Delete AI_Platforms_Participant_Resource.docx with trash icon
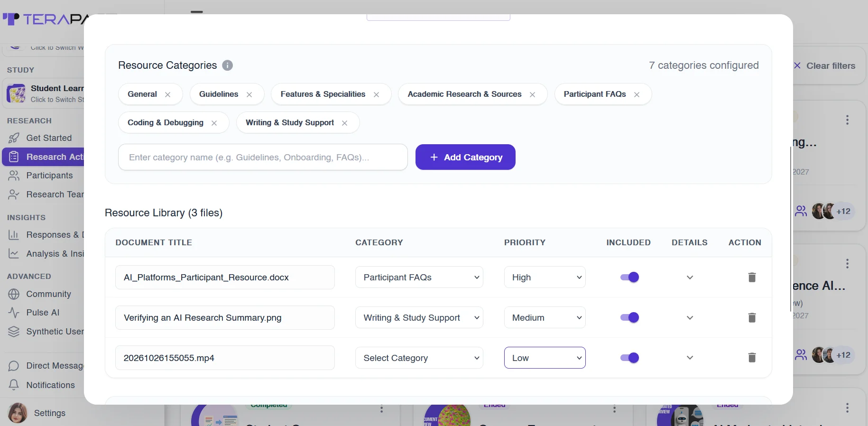868x426 pixels. (x=752, y=277)
